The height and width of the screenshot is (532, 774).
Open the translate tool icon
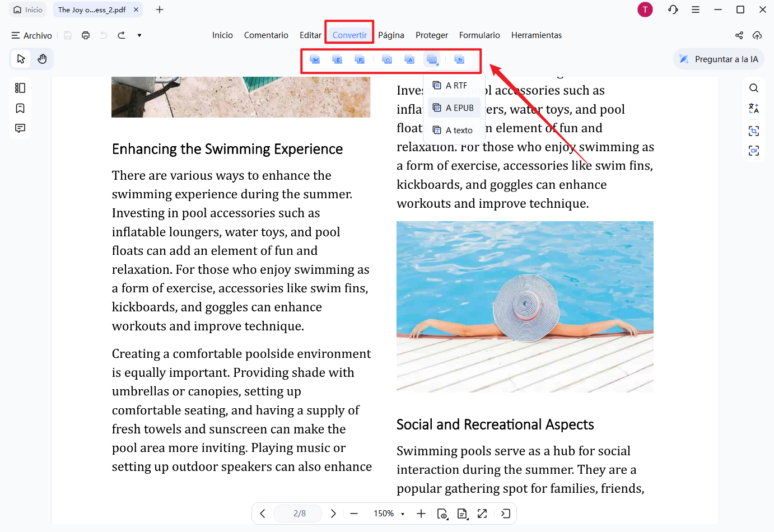754,109
